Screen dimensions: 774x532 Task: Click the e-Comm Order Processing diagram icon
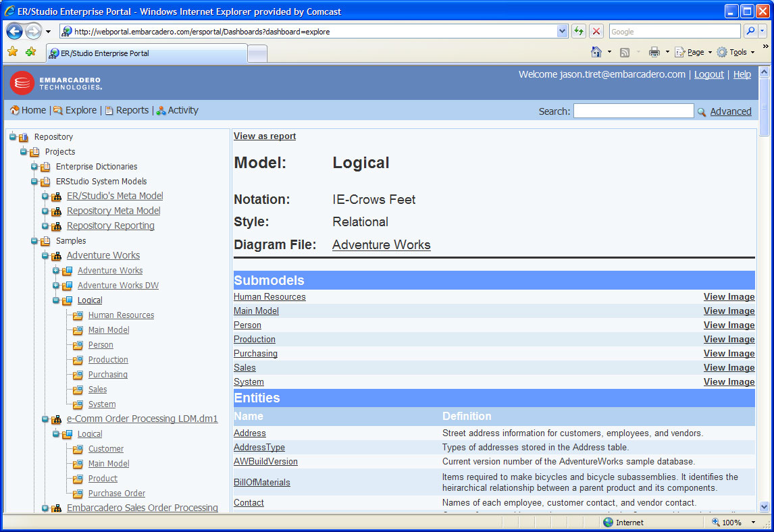(57, 419)
